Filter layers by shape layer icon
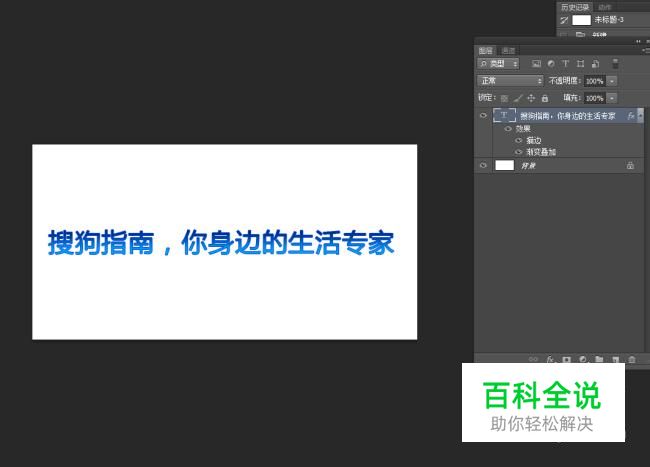The width and height of the screenshot is (650, 467). [580, 64]
